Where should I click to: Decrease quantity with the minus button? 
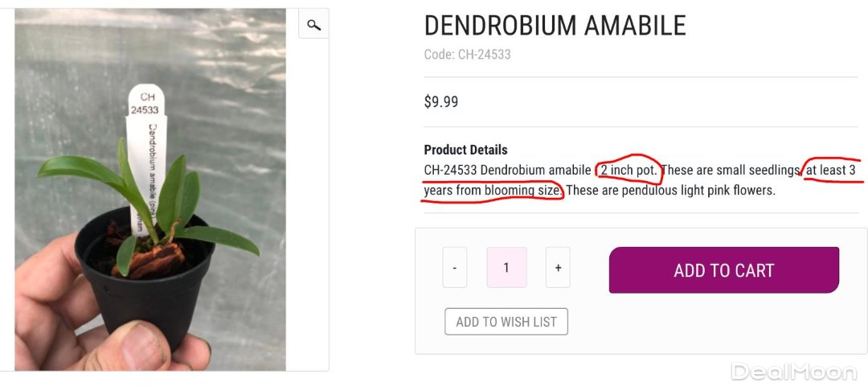click(455, 268)
